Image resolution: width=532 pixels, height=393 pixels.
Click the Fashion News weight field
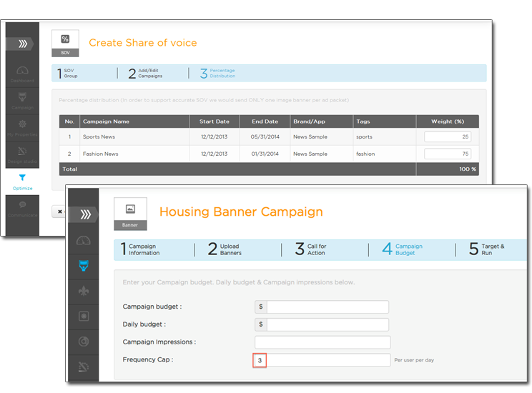coord(448,154)
